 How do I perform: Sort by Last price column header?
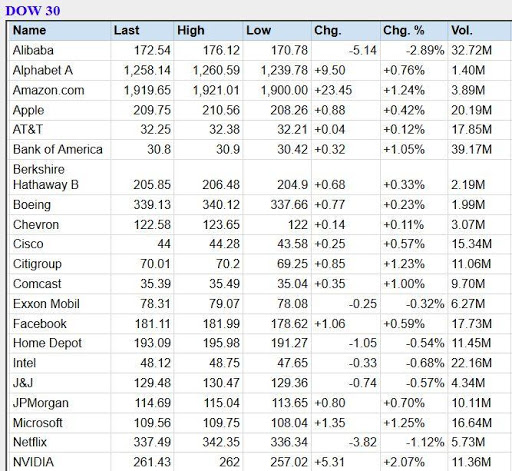point(126,30)
